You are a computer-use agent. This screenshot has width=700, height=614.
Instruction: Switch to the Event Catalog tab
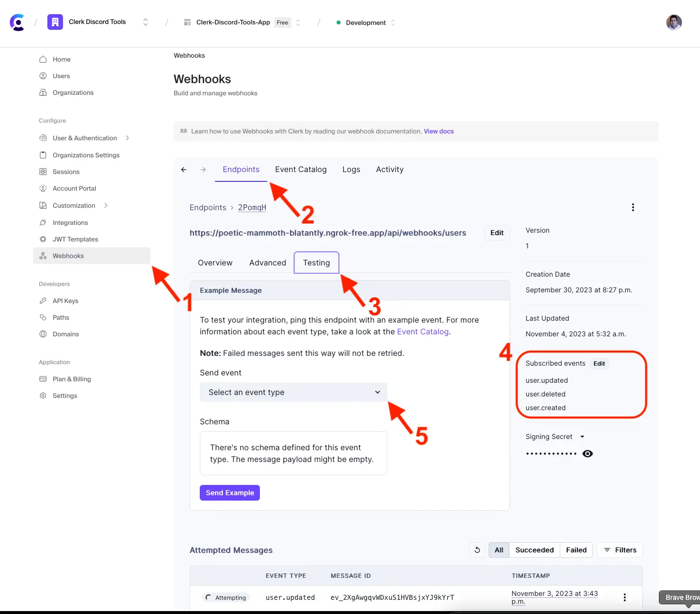(301, 170)
